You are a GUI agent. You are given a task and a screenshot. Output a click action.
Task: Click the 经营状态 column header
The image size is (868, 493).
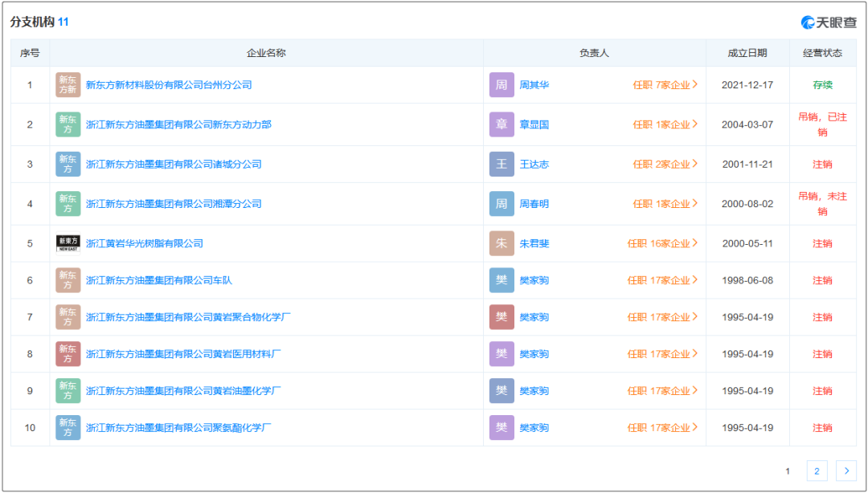click(x=823, y=53)
